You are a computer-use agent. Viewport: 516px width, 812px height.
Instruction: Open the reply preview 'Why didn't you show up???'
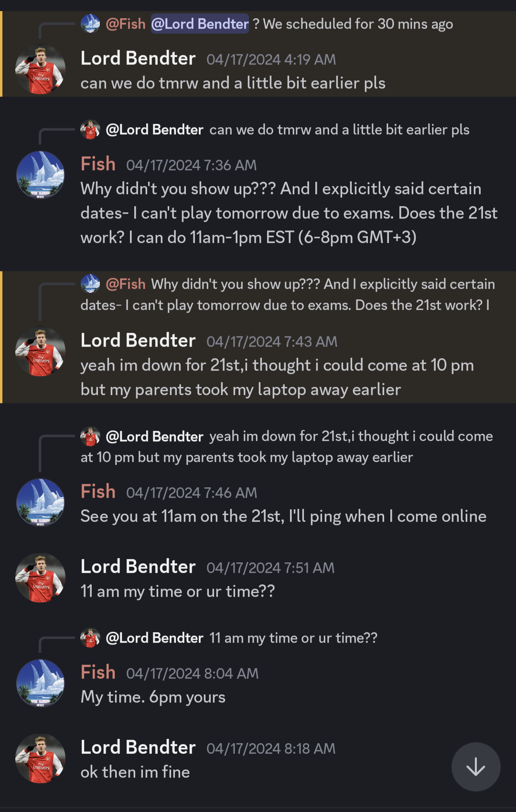[288, 295]
